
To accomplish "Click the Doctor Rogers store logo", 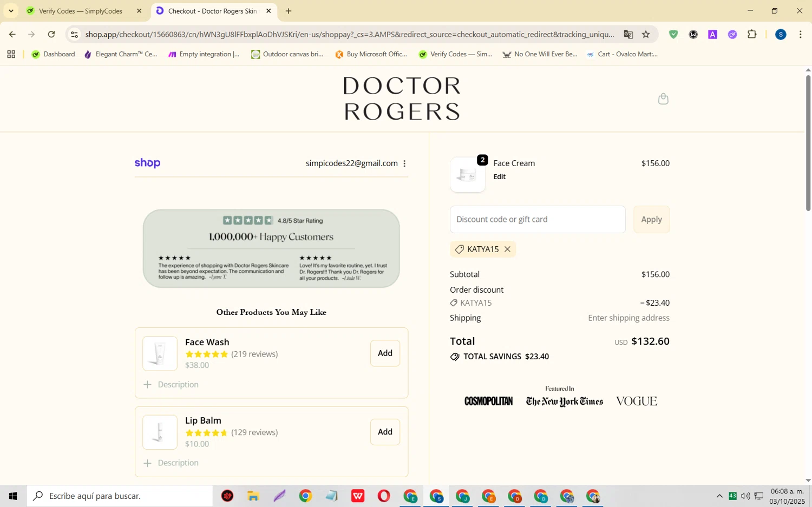I will click(402, 98).
